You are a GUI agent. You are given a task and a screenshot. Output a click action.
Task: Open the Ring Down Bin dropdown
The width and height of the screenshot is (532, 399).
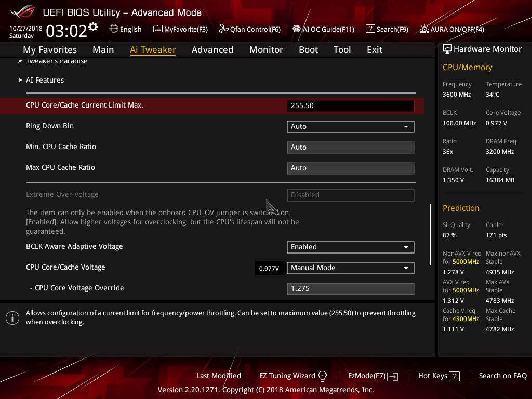click(351, 127)
